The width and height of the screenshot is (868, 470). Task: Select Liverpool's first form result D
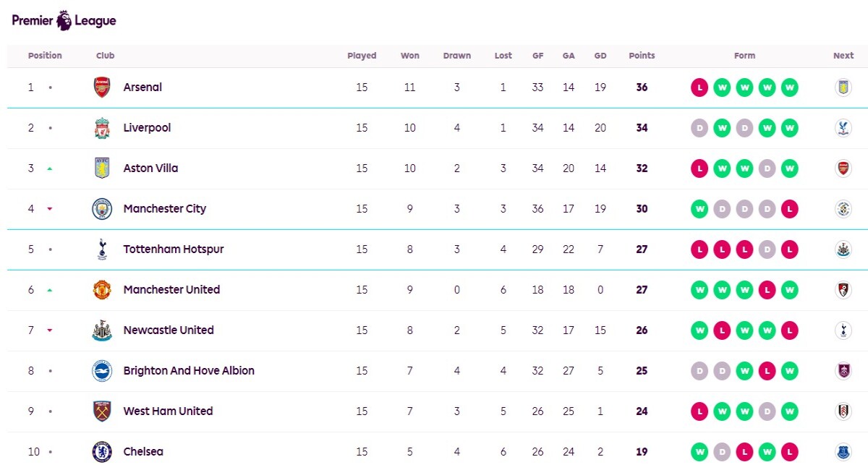click(699, 128)
